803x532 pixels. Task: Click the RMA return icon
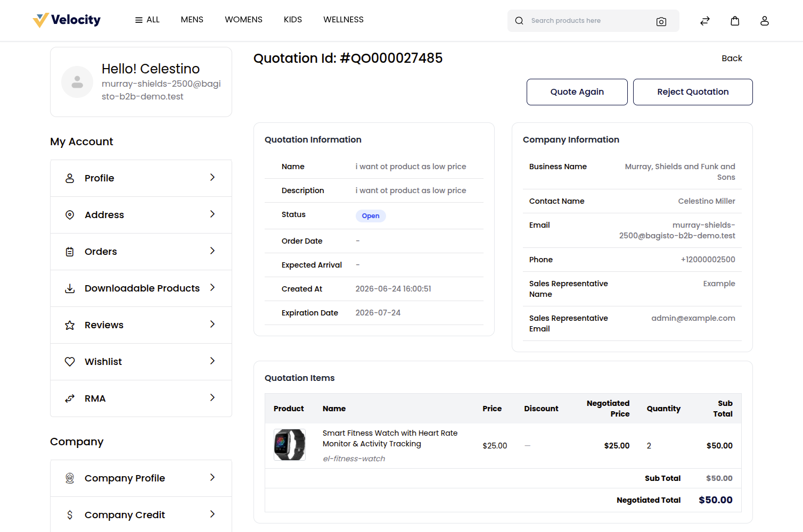[70, 398]
